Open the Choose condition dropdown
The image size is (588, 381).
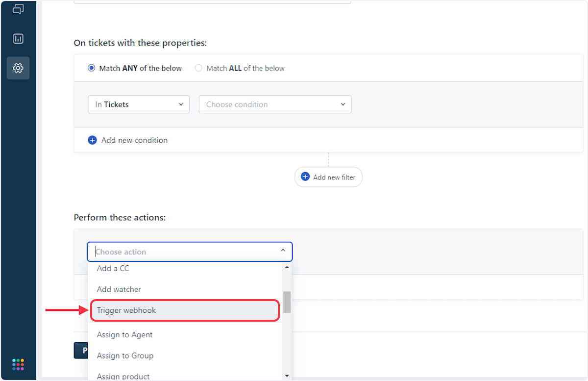coord(274,104)
